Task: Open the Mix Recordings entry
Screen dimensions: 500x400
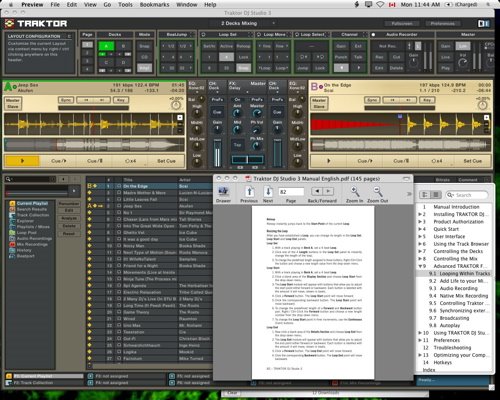Action: [33, 244]
